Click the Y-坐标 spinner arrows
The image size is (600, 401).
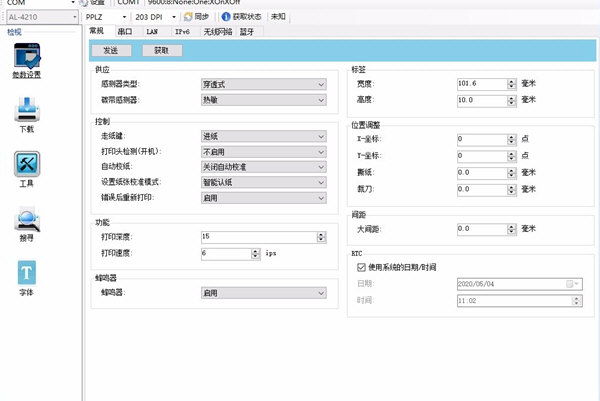pos(512,156)
